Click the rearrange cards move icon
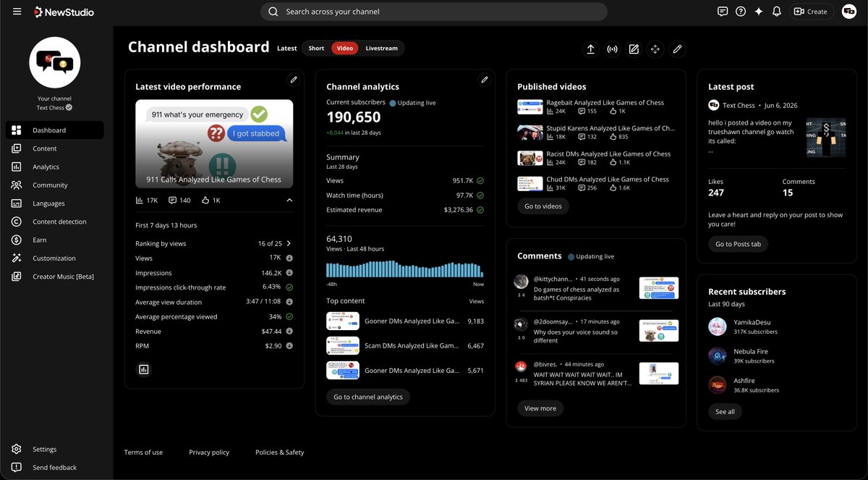 click(x=655, y=49)
